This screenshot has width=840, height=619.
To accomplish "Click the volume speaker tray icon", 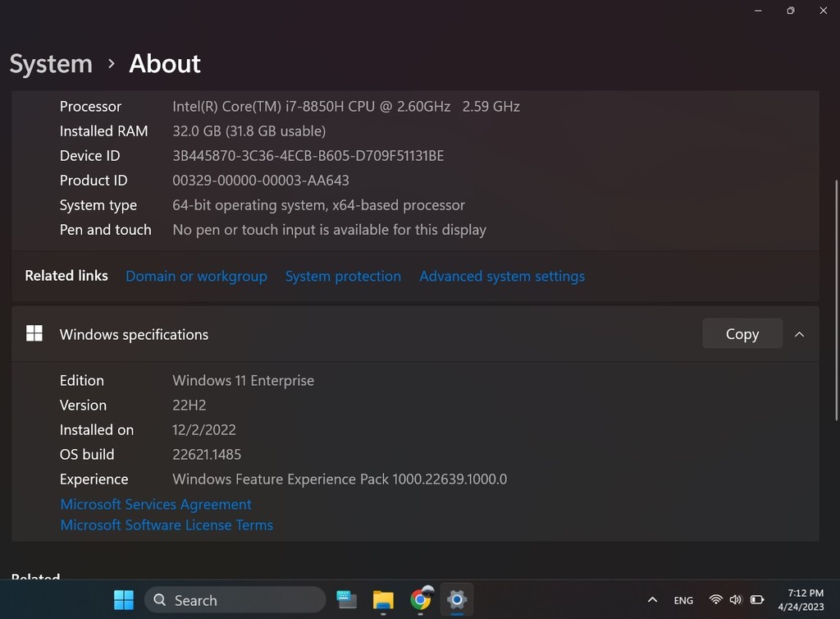I will 735,600.
